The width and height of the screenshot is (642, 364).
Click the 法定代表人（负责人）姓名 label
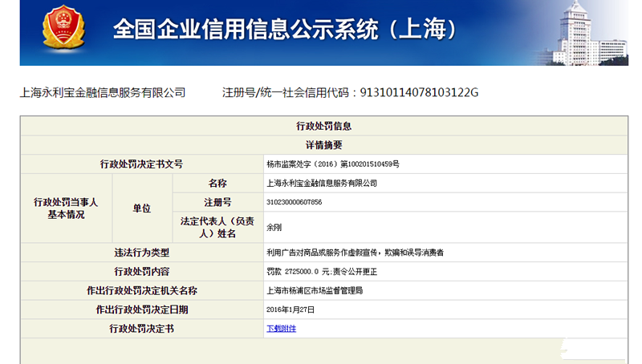click(217, 228)
